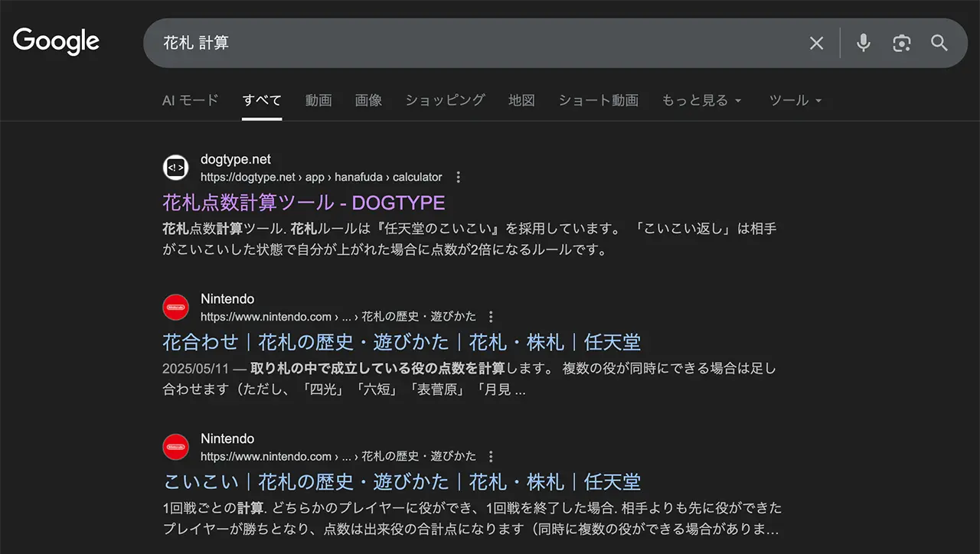Go to the 地図 tab

(521, 100)
